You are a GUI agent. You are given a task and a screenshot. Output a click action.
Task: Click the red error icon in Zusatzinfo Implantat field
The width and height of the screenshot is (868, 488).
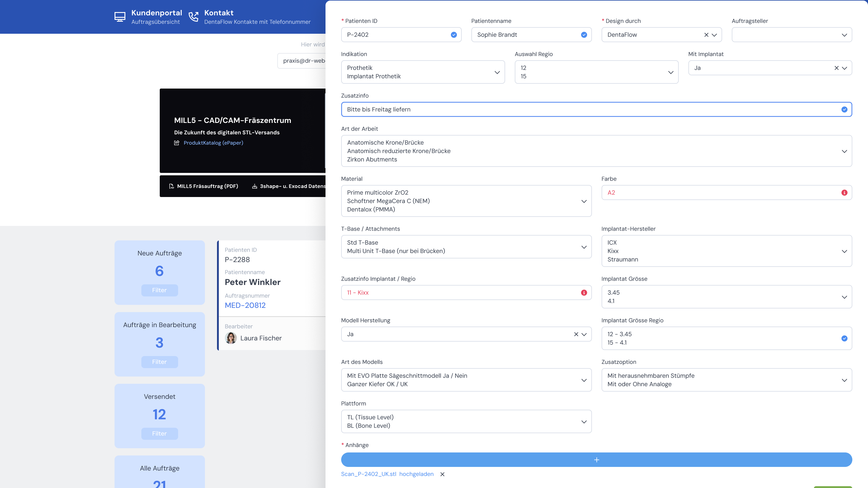pos(583,293)
